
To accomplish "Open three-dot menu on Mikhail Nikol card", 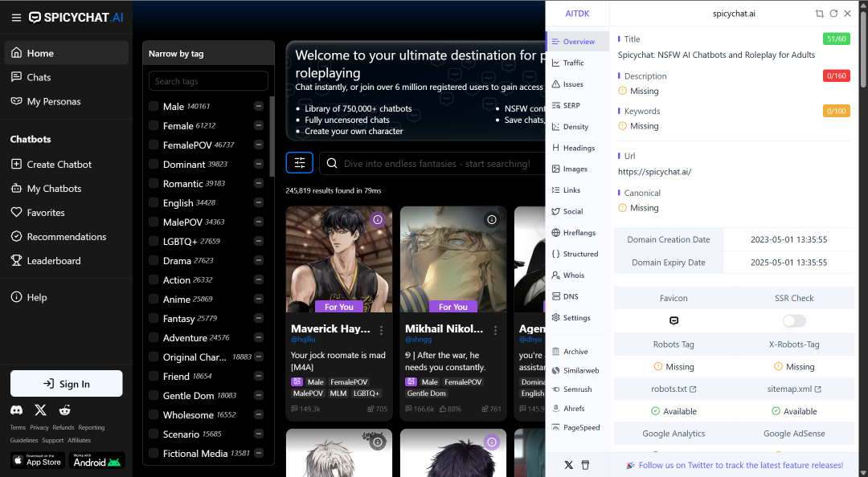I will (495, 330).
